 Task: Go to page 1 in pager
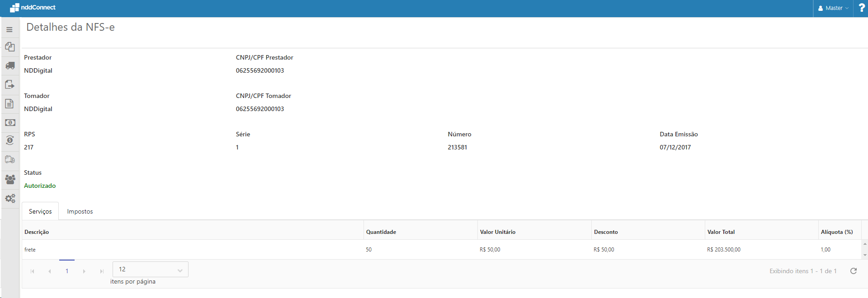click(67, 271)
